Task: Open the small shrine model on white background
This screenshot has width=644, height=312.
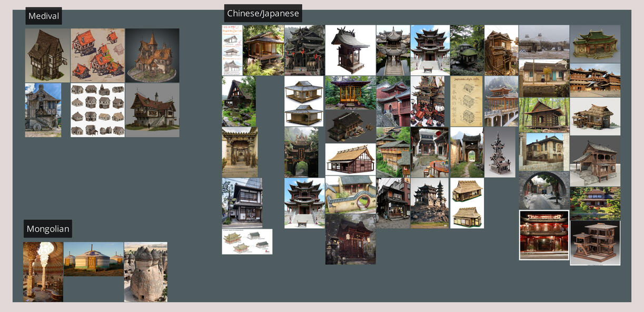Action: pos(350,50)
